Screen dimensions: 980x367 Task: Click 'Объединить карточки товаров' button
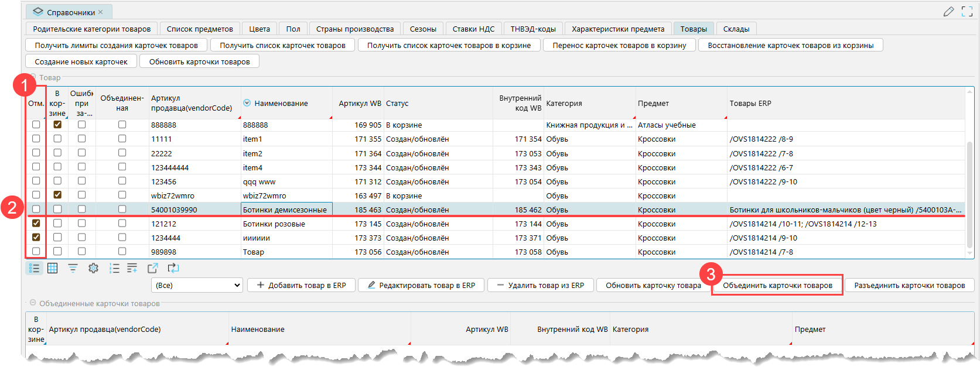tap(777, 285)
